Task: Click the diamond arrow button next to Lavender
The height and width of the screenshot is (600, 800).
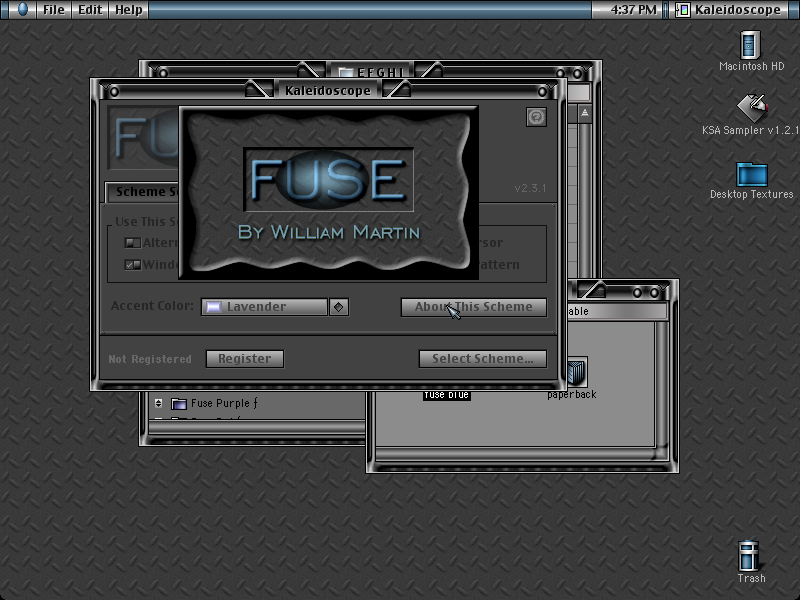Action: tap(339, 307)
